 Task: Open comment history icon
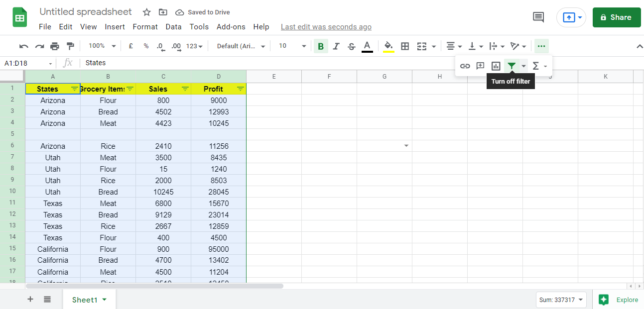point(538,17)
